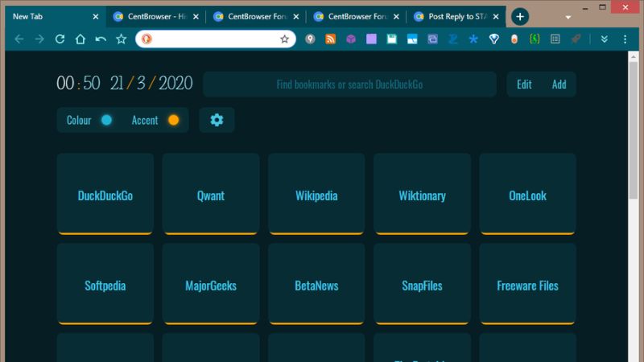Switch to Post Reply to ST tab
Image resolution: width=644 pixels, height=362 pixels.
pyautogui.click(x=456, y=17)
